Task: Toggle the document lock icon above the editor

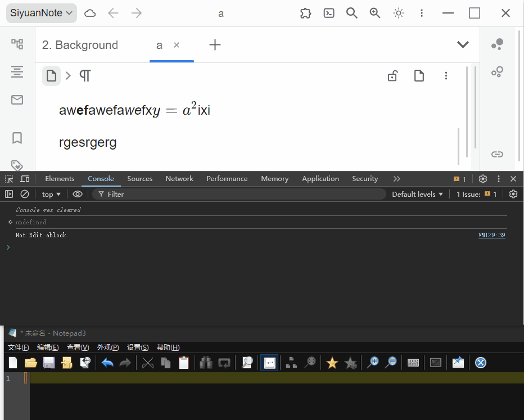Action: click(x=392, y=75)
